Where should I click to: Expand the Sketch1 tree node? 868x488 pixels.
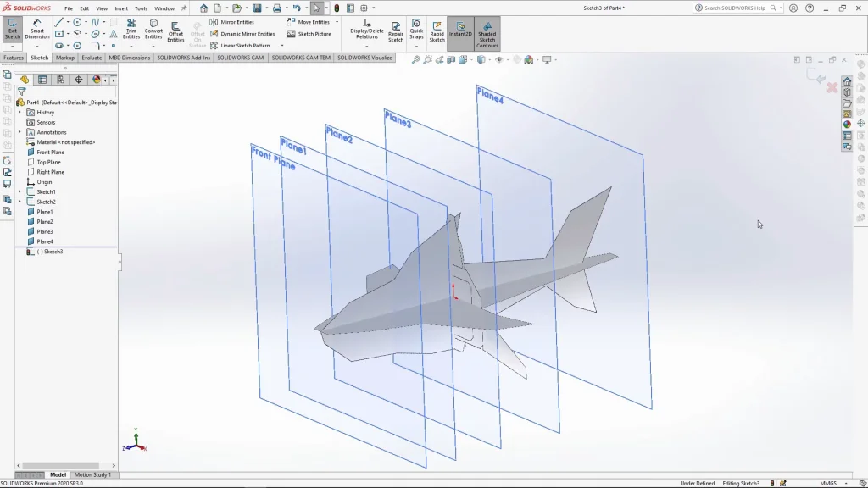point(20,192)
